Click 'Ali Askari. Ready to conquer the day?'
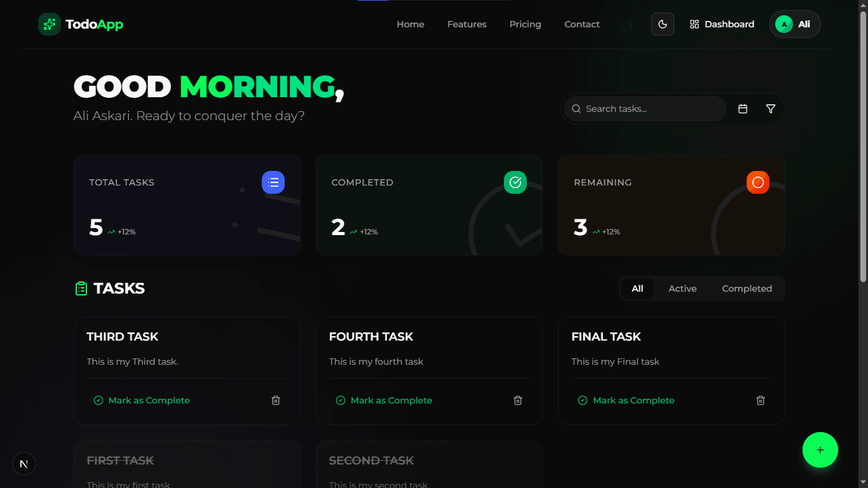The image size is (868, 488). [x=189, y=116]
